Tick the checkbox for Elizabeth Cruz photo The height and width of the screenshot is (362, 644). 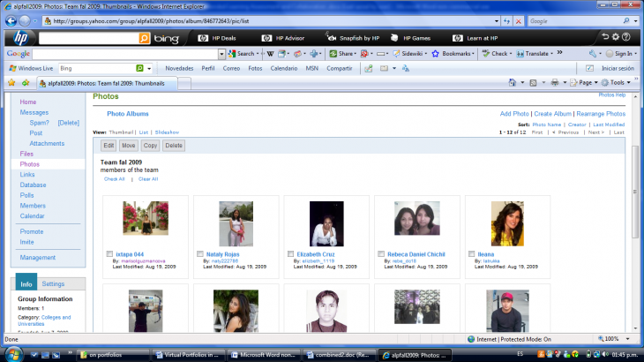pos(290,254)
